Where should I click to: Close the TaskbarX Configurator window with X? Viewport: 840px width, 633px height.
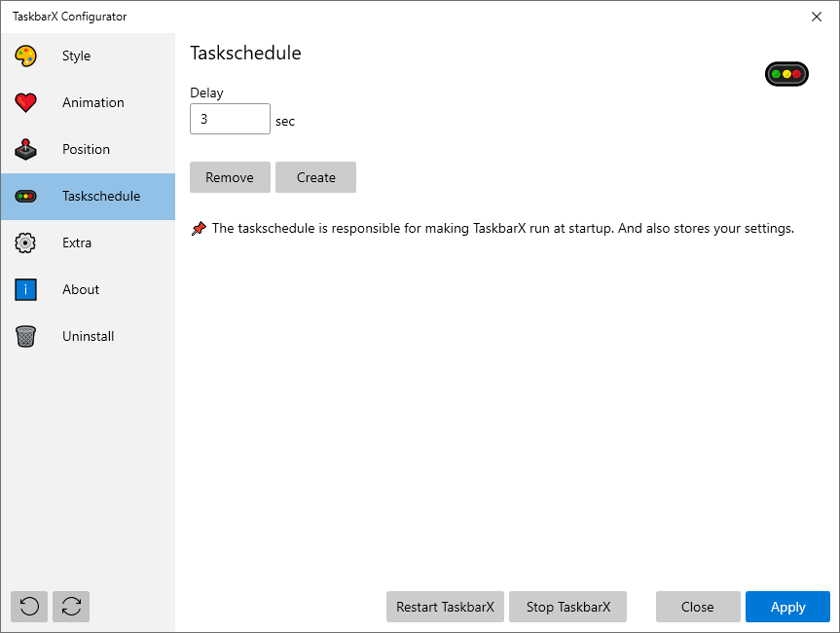tap(817, 17)
